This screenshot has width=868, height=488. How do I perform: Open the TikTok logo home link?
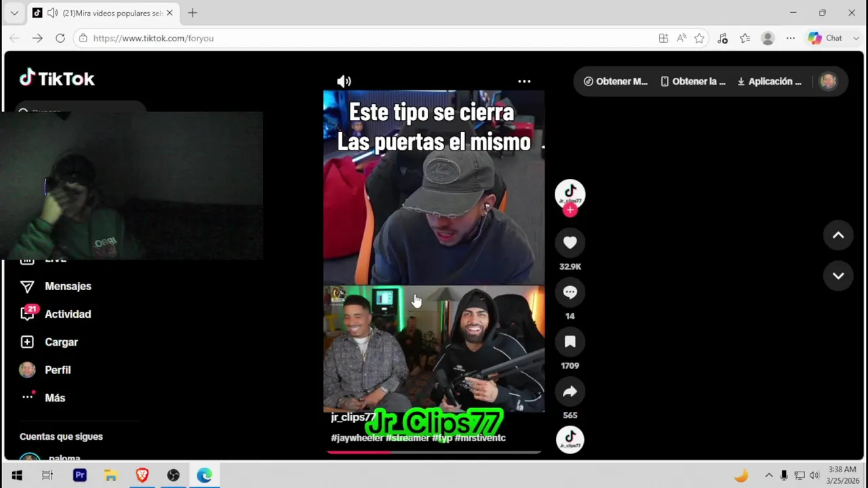(57, 79)
